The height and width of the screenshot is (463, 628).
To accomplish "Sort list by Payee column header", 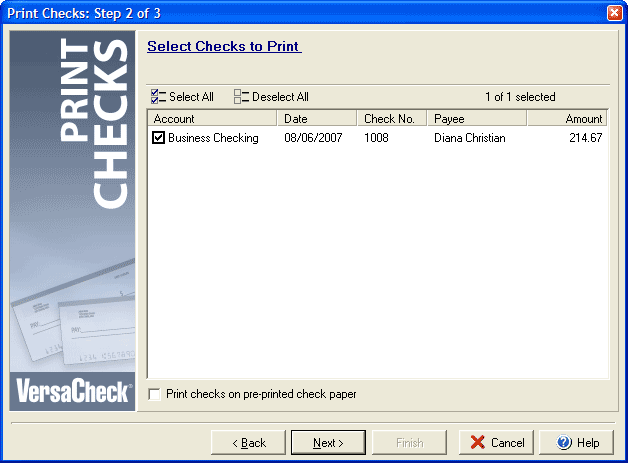I will click(x=476, y=119).
